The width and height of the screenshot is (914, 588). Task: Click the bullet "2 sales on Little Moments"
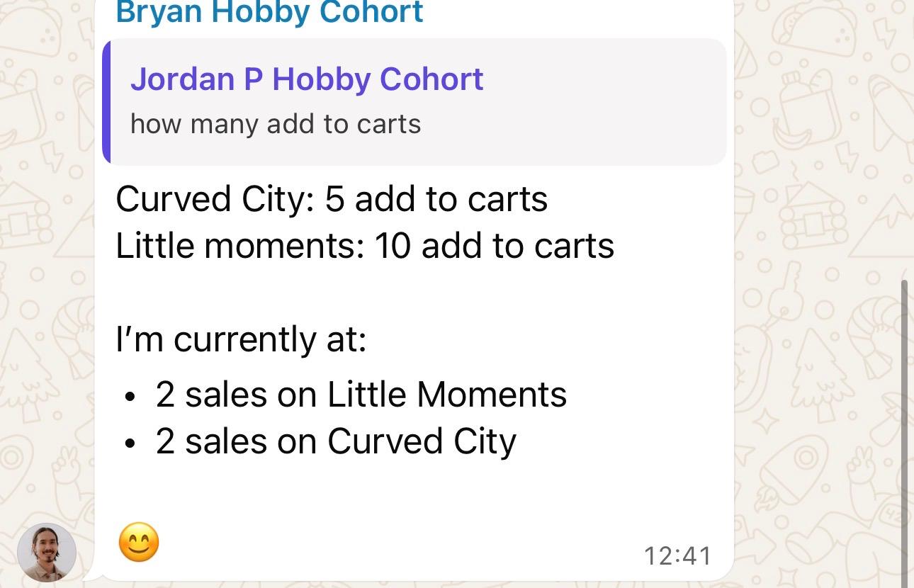tap(361, 395)
